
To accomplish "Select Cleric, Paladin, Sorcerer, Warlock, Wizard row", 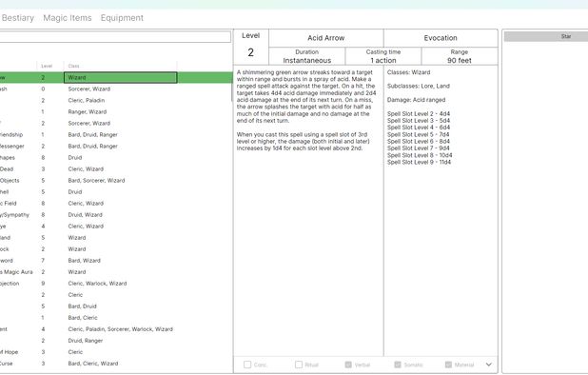I will [x=115, y=329].
